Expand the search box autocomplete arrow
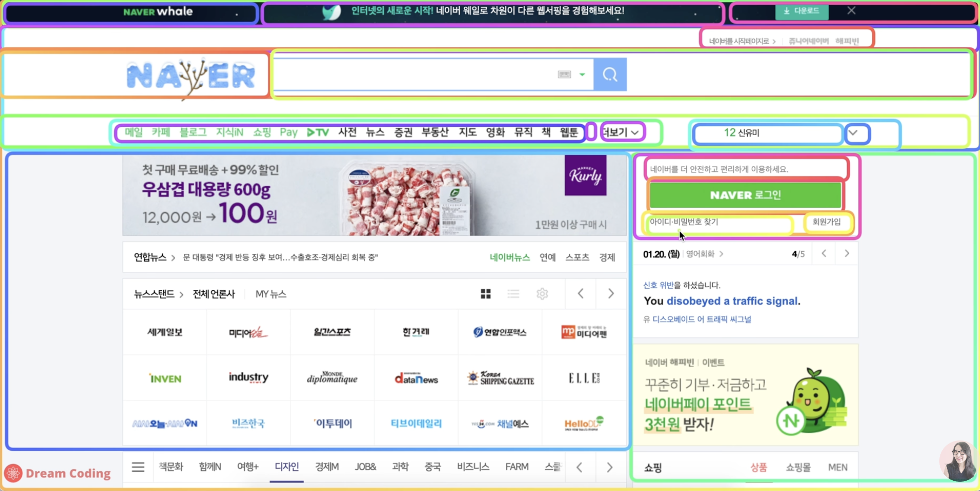Screen dimensions: 980x491 [x=582, y=75]
